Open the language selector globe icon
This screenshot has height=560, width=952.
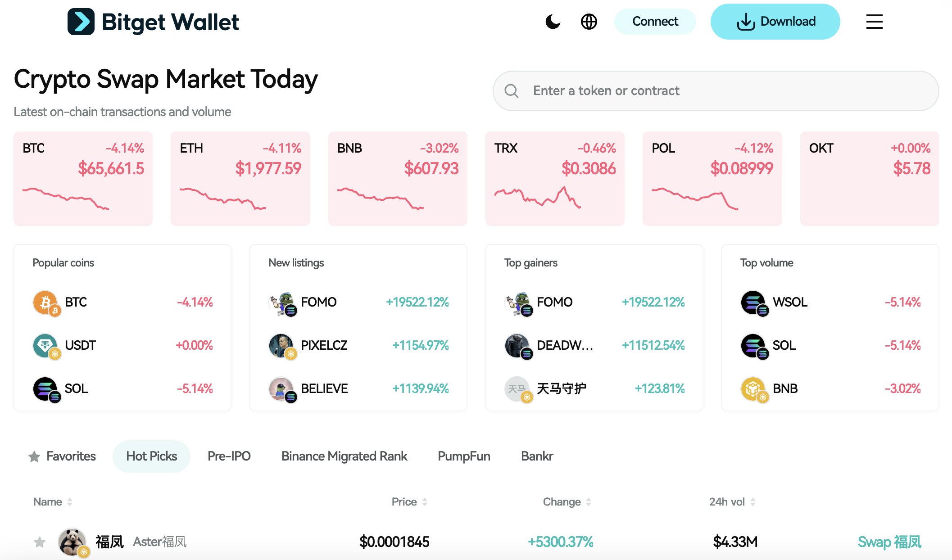click(589, 21)
